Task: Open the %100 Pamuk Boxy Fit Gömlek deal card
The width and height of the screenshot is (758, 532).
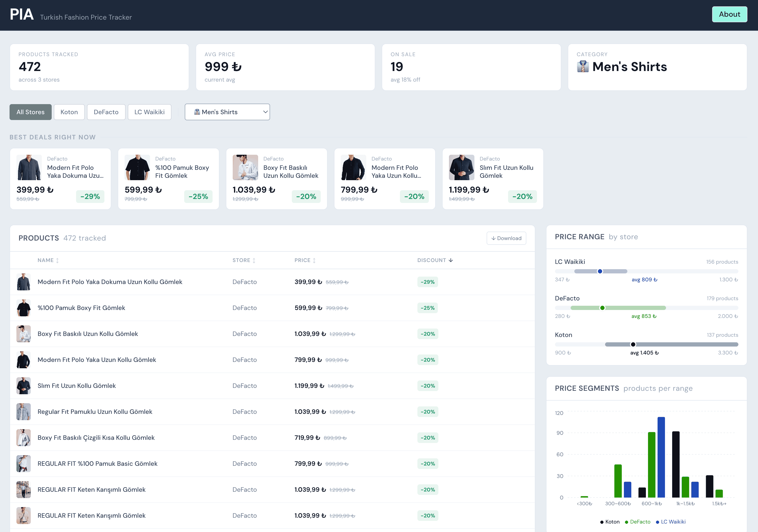Action: pos(168,179)
